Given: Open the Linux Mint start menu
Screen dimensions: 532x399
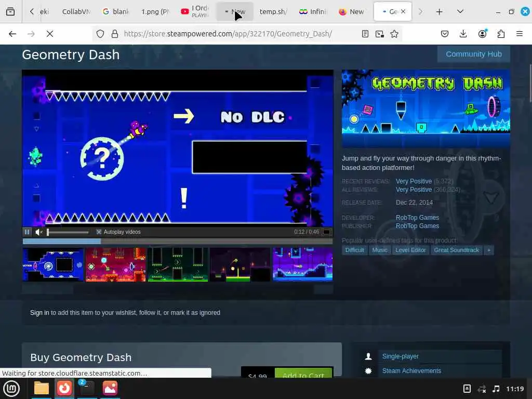Looking at the screenshot, I should tap(11, 389).
